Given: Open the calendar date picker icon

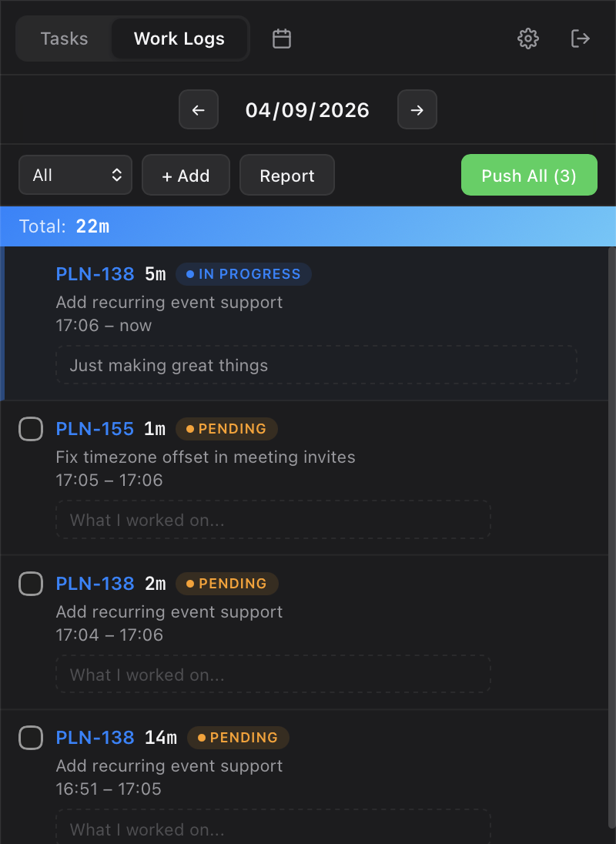Looking at the screenshot, I should [282, 39].
